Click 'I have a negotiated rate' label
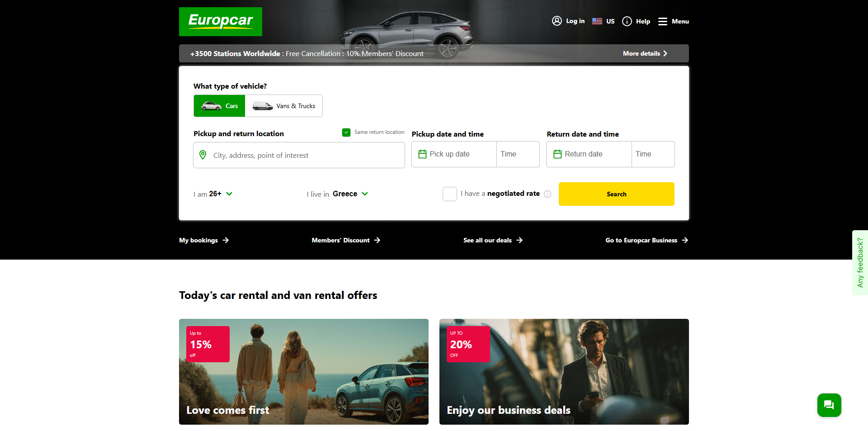868x431 pixels. (x=500, y=194)
